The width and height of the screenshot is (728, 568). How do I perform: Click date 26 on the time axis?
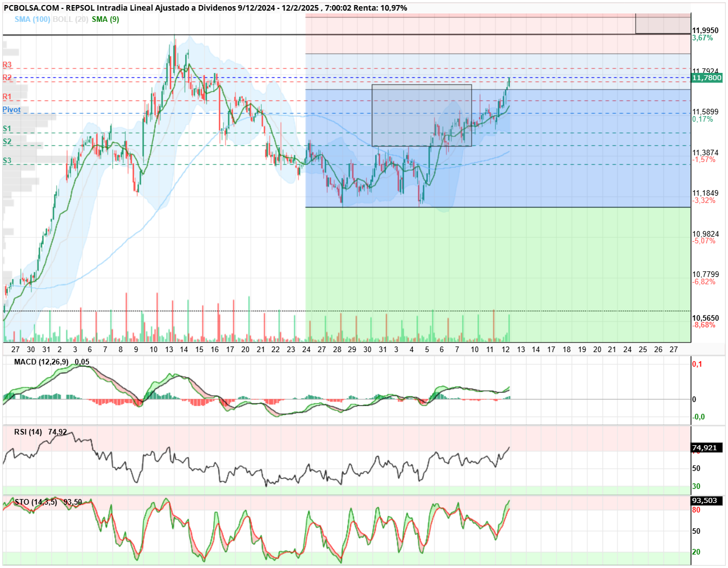click(658, 349)
